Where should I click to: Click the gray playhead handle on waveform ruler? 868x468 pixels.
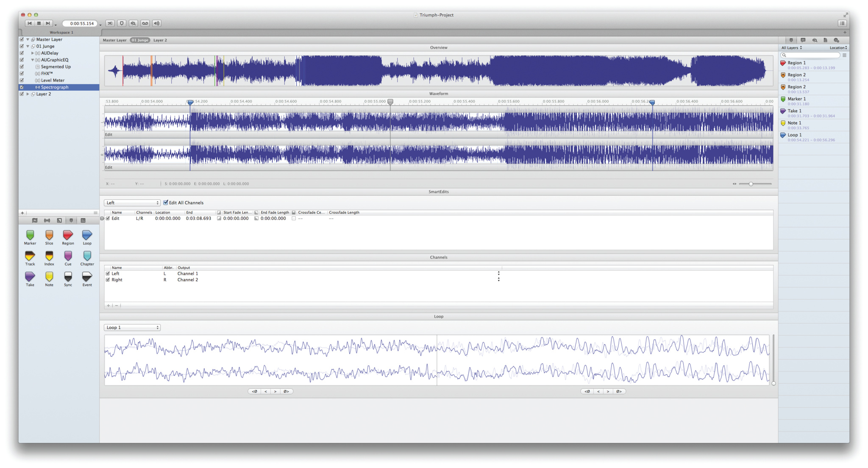click(x=390, y=102)
